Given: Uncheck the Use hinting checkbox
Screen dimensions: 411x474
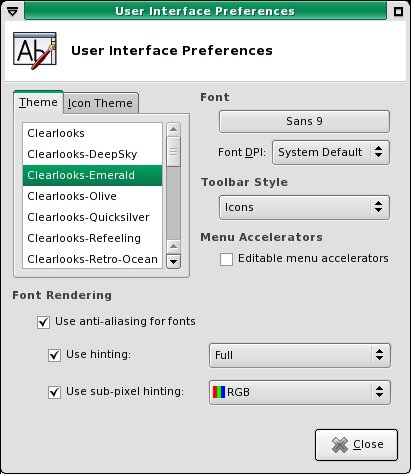Looking at the screenshot, I should click(54, 355).
